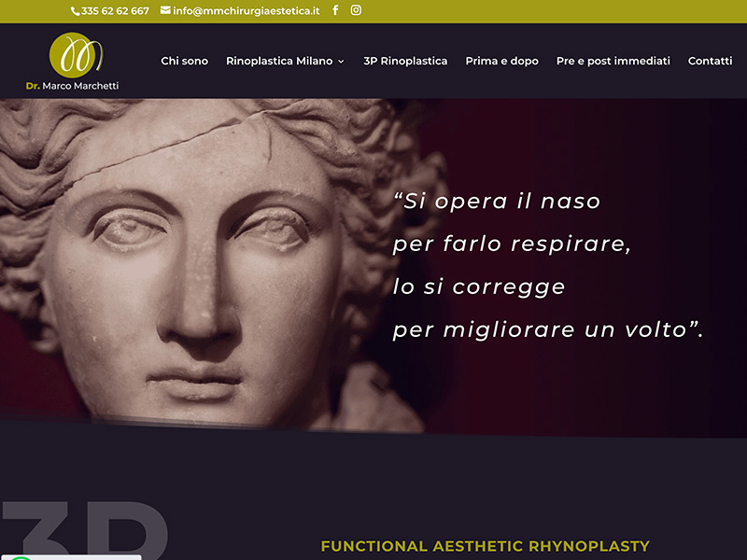The width and height of the screenshot is (747, 560).
Task: Click the phone number 335 62 62 667
Action: pyautogui.click(x=115, y=11)
